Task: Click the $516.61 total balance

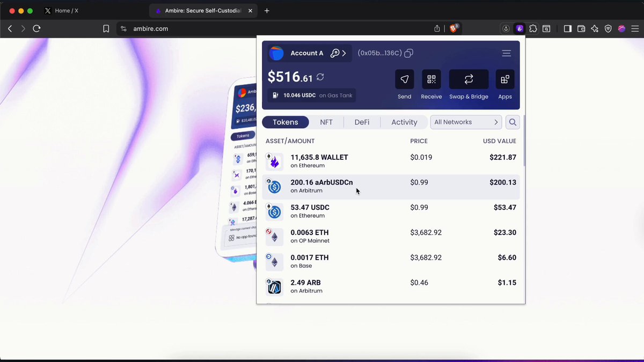Action: click(x=290, y=77)
